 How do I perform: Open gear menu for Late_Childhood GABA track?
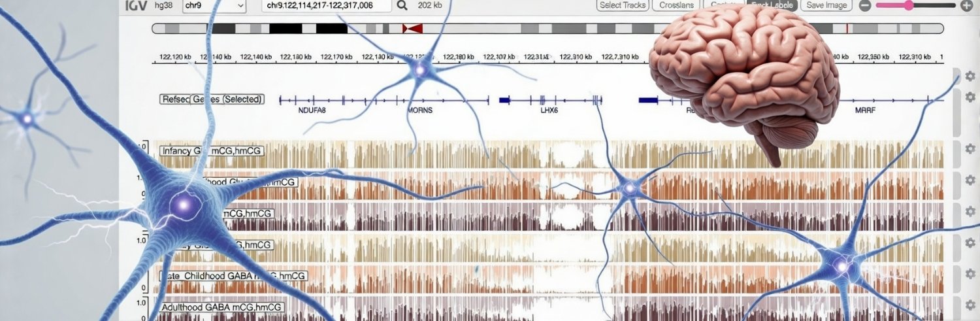[970, 273]
